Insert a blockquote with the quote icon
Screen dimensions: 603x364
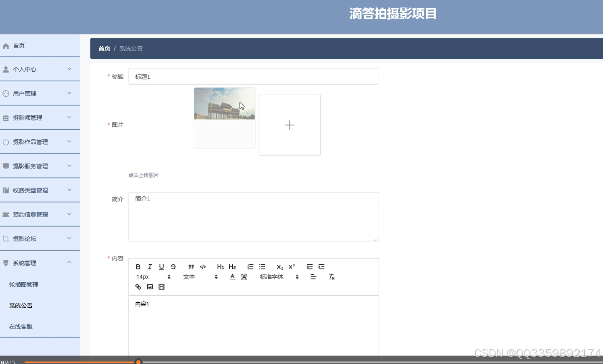191,267
